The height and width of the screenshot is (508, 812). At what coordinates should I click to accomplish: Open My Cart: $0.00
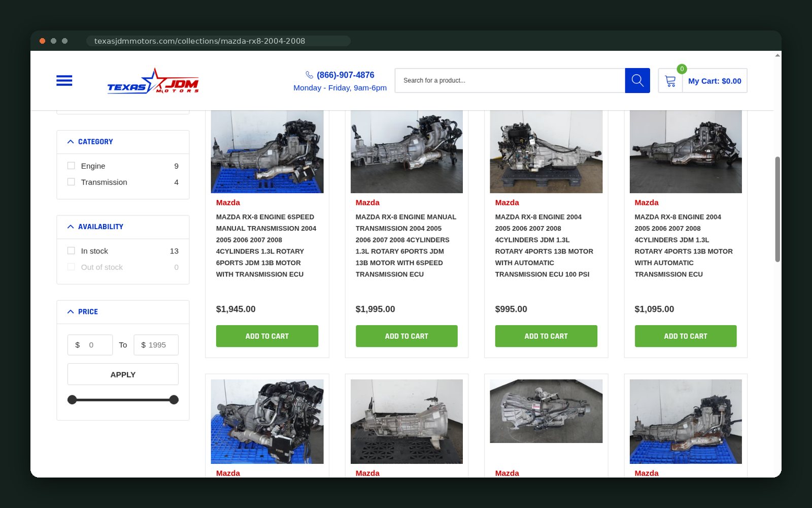pyautogui.click(x=715, y=81)
